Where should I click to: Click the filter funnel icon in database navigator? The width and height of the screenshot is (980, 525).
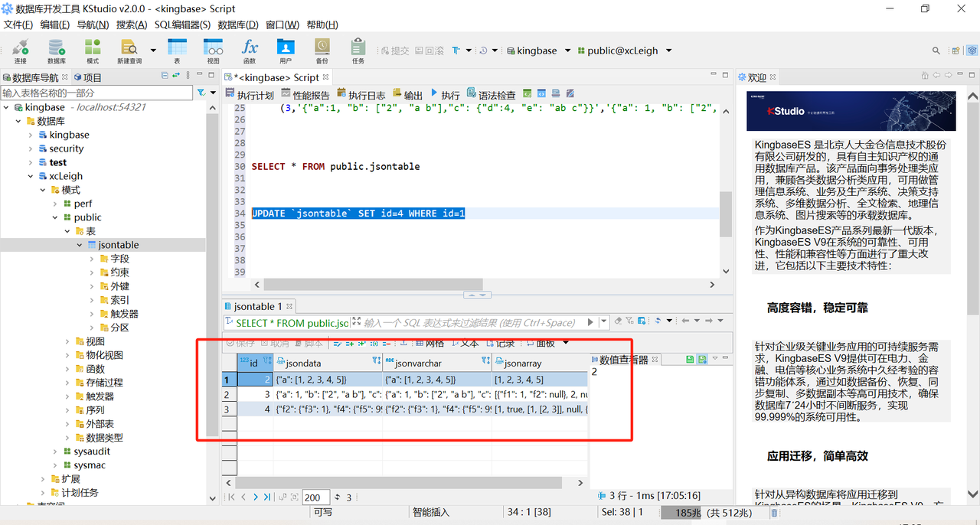pos(201,93)
